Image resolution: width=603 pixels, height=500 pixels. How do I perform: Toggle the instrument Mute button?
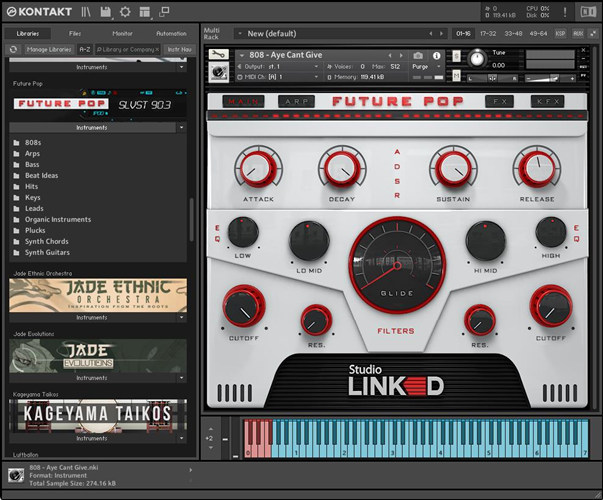point(455,75)
